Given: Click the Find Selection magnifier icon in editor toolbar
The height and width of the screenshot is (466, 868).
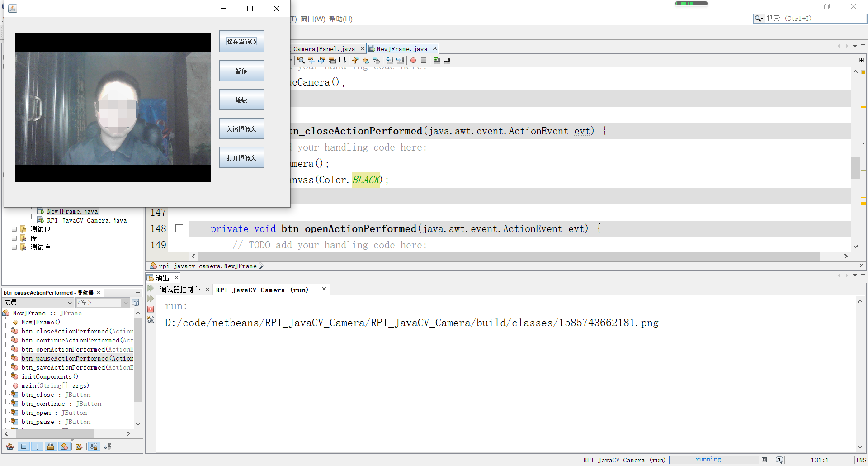Looking at the screenshot, I should coord(301,60).
